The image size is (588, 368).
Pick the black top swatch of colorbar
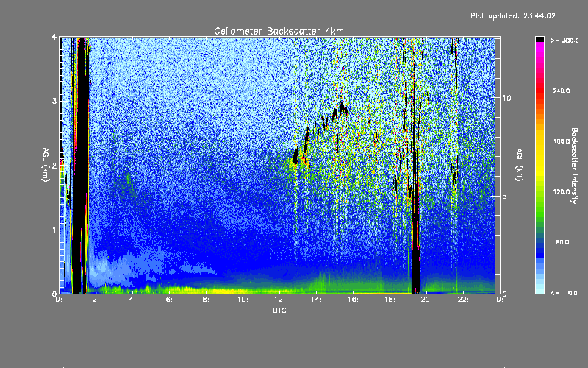pyautogui.click(x=539, y=39)
